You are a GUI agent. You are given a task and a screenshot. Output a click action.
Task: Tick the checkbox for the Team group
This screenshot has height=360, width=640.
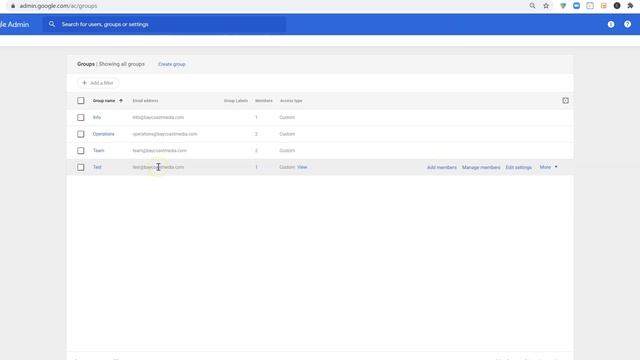point(81,151)
